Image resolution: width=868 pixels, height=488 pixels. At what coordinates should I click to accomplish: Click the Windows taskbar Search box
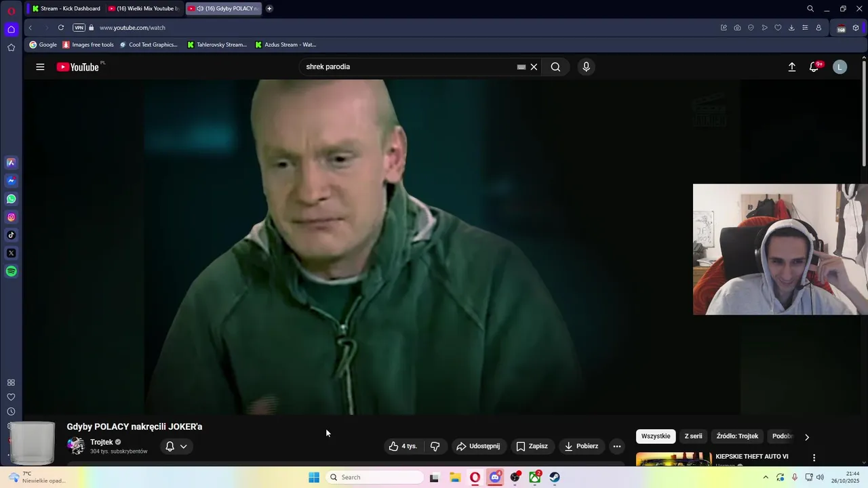click(x=374, y=477)
